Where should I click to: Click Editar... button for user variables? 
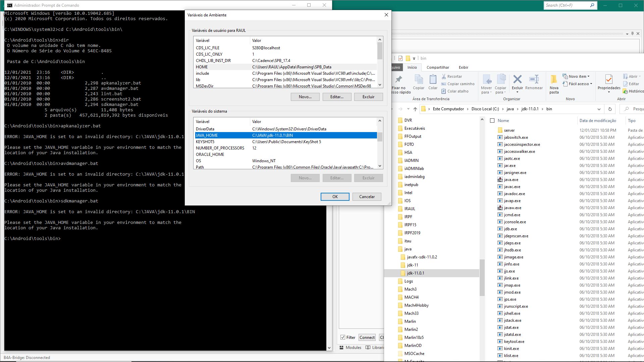337,97
